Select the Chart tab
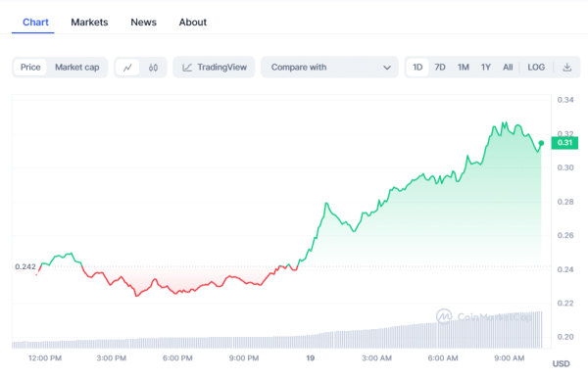588x379 pixels. (x=35, y=23)
